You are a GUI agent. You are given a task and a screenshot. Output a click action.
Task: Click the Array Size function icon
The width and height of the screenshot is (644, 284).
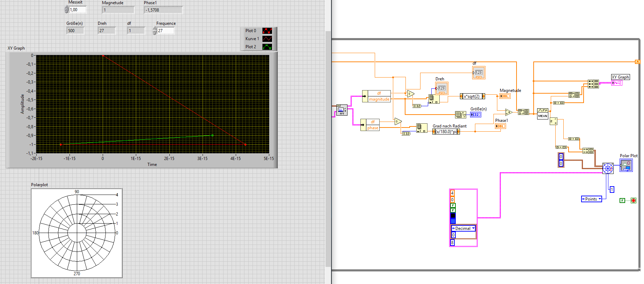460,115
